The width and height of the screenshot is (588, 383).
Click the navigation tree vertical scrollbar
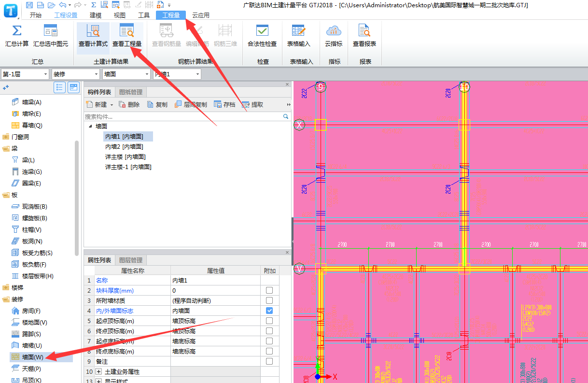click(x=77, y=198)
